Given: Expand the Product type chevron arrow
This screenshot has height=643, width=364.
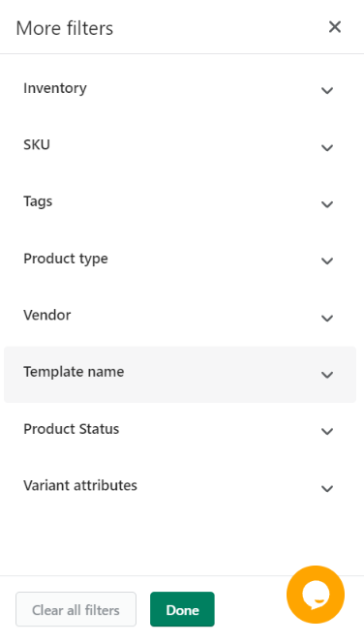Looking at the screenshot, I should point(326,260).
